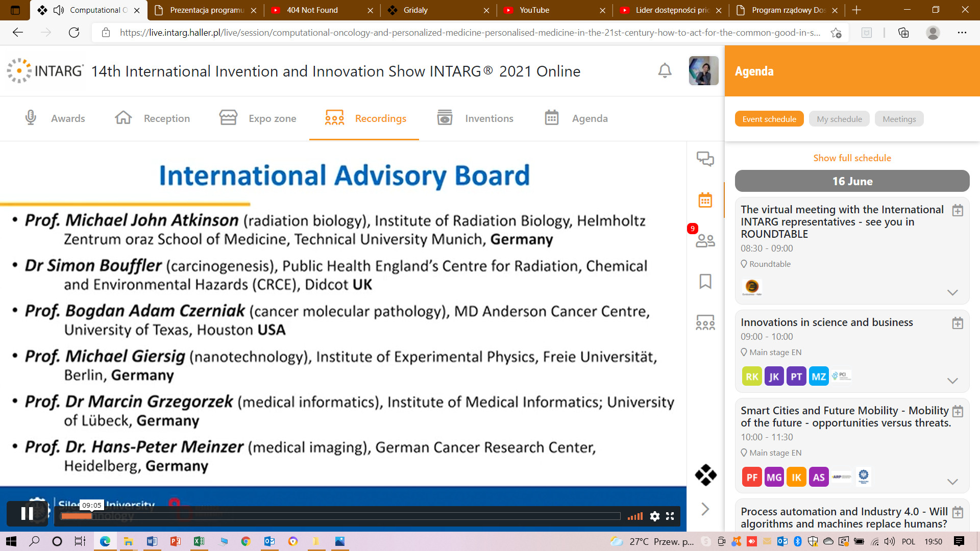
Task: Open speaker RK avatar
Action: [x=752, y=377]
